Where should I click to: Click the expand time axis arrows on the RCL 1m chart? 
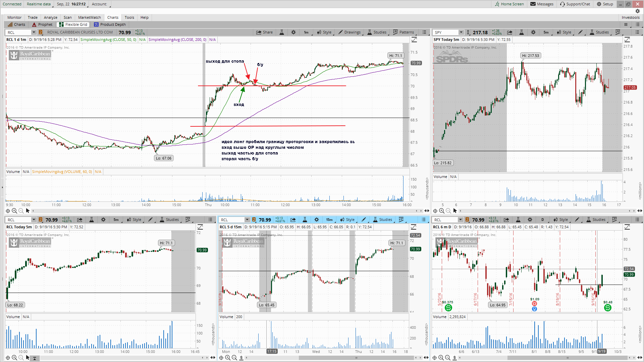427,211
